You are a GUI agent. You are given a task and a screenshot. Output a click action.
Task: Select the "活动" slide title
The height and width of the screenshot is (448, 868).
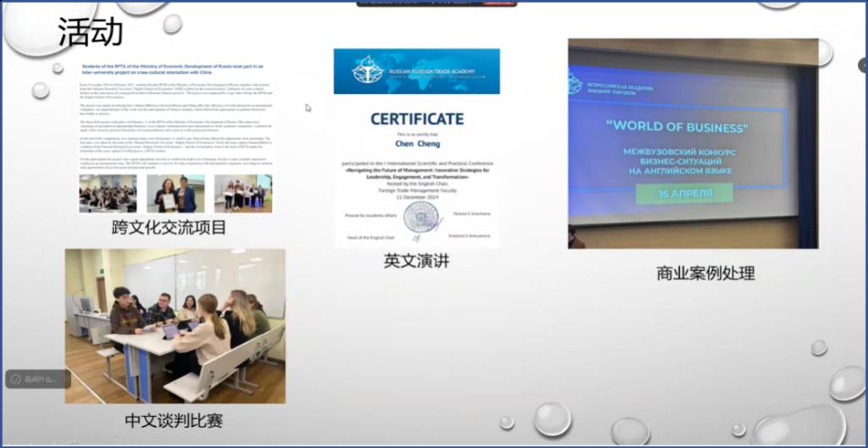[91, 31]
